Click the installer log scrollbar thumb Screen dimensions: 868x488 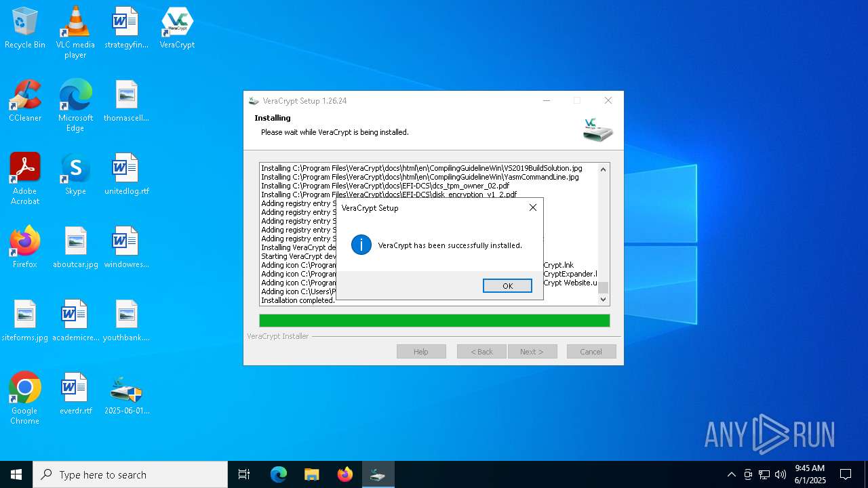coord(603,288)
